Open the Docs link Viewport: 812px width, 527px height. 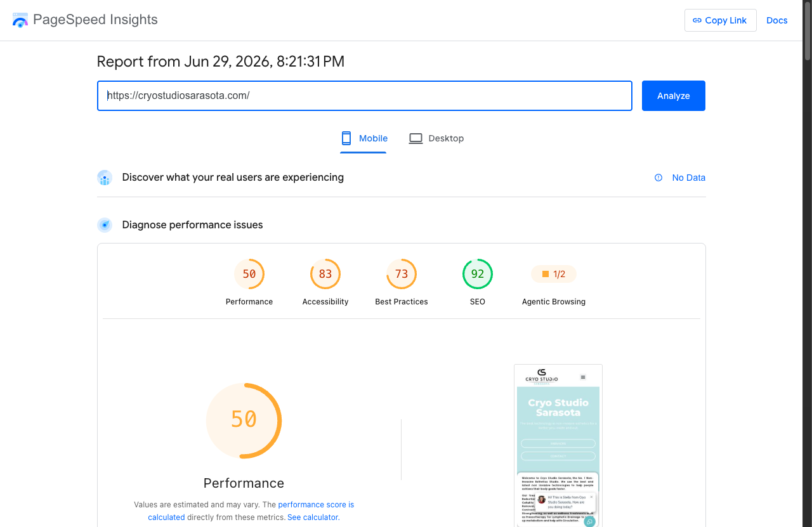click(776, 20)
